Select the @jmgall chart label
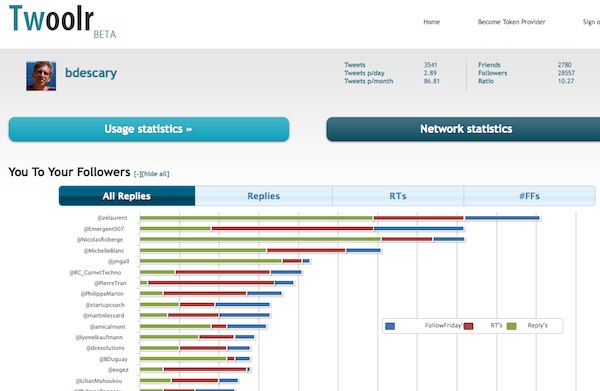The image size is (600, 391). pos(118,261)
